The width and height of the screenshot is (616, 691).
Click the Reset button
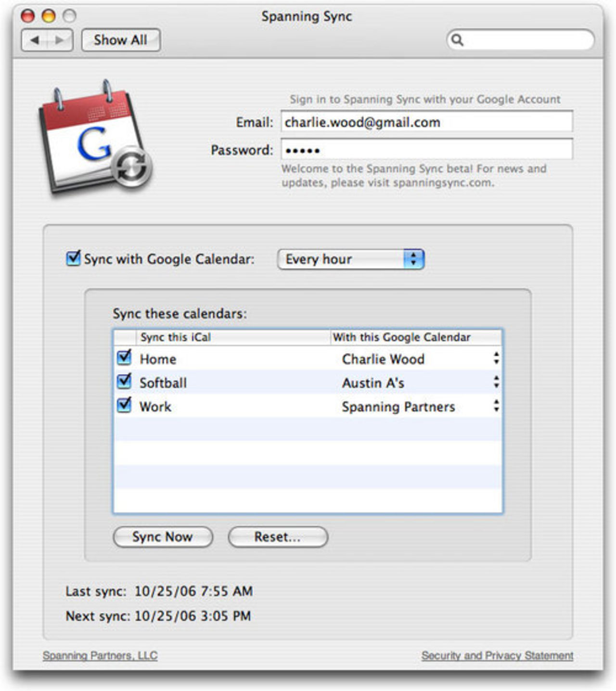point(278,537)
